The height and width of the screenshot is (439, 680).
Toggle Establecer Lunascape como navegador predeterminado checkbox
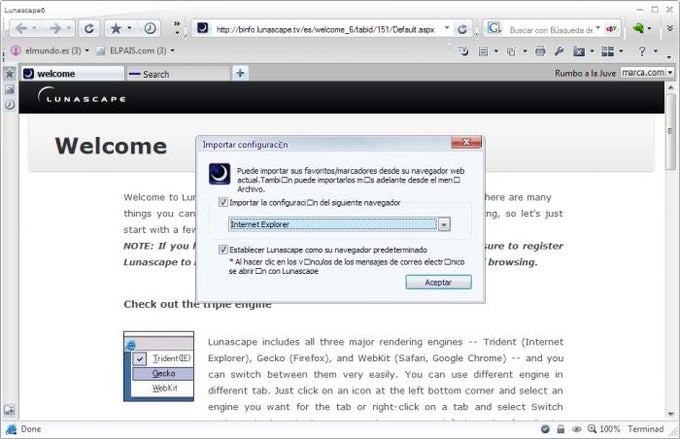point(223,249)
